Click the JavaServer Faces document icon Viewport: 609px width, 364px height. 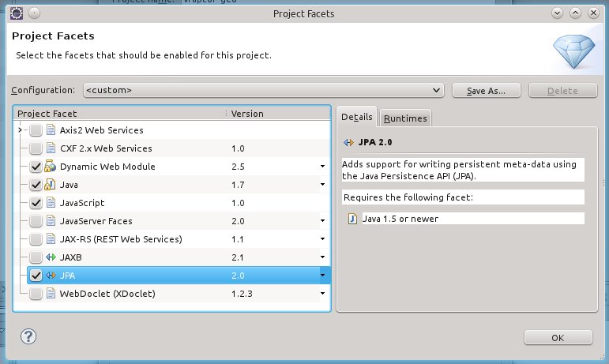51,221
